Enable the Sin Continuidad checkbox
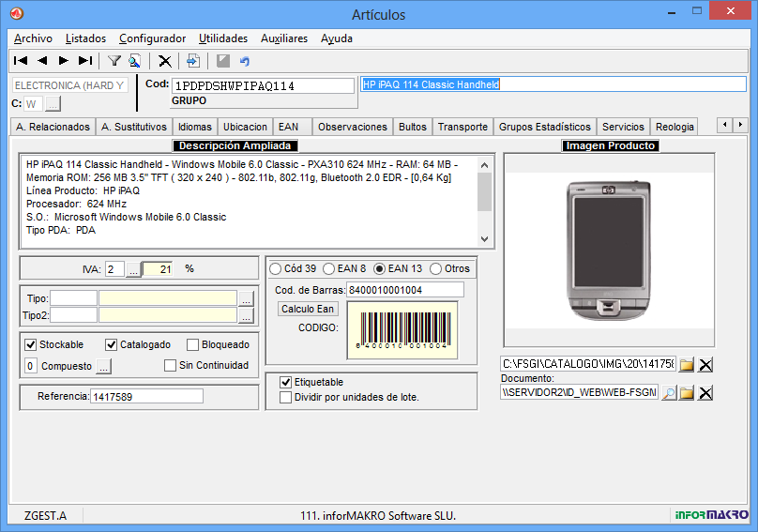758x532 pixels. (x=170, y=365)
